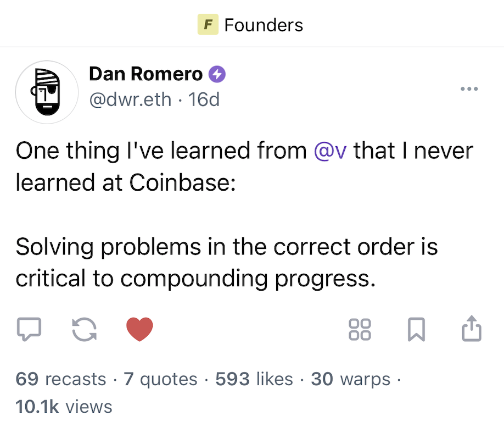Open the @dwr.eth handle
Viewport: 504px width, 433px height.
pyautogui.click(x=130, y=99)
